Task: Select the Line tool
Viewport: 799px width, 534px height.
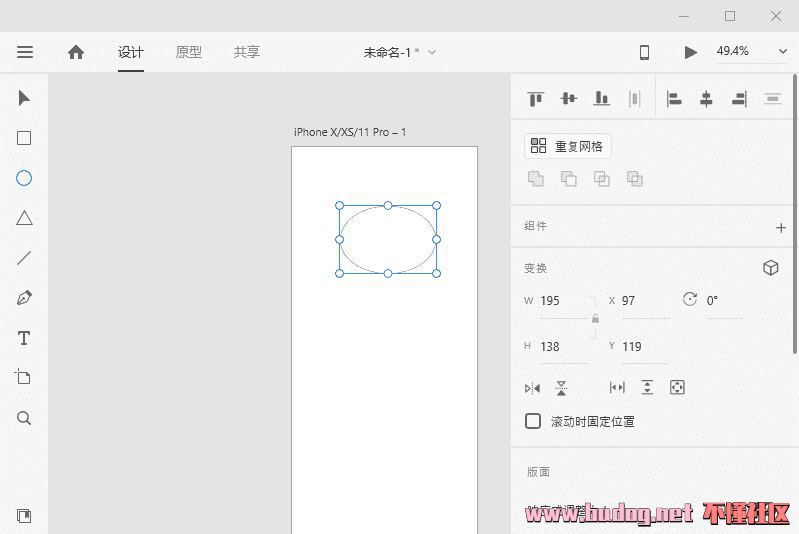Action: click(24, 258)
